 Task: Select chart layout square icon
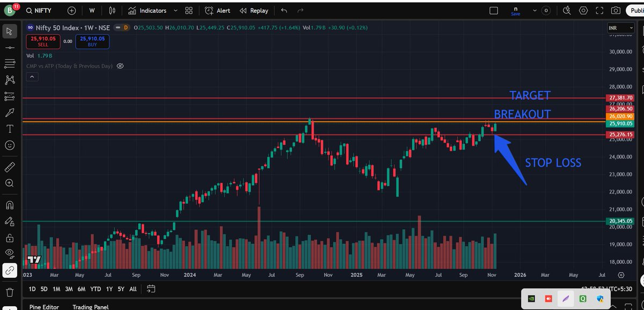point(494,11)
